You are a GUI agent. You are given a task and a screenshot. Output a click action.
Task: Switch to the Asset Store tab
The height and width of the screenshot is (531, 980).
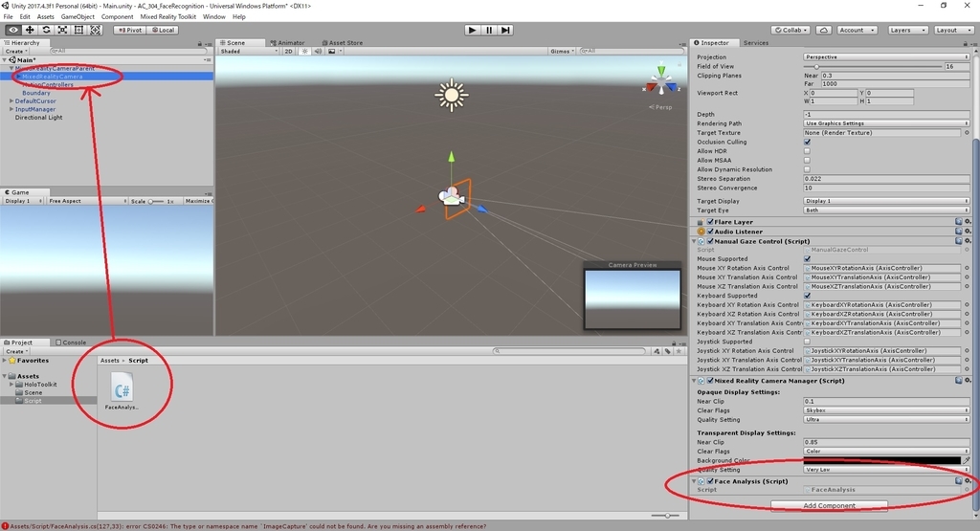tap(342, 42)
